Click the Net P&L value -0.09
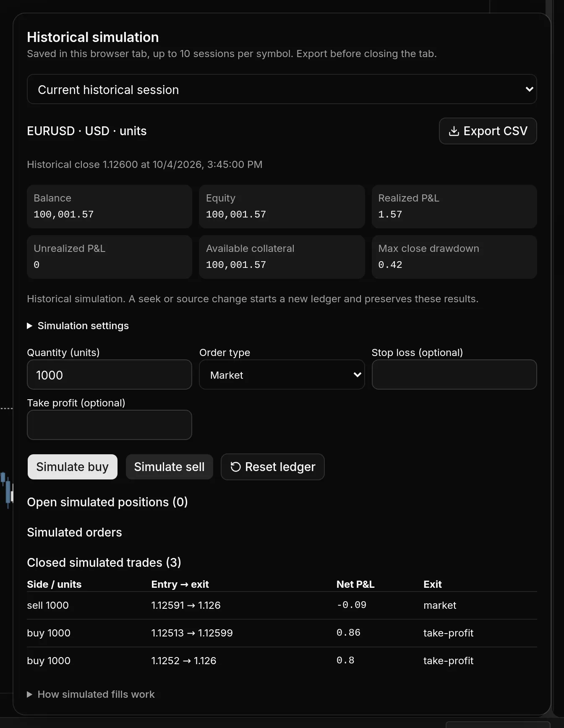Screen dimensions: 564x728 352,605
